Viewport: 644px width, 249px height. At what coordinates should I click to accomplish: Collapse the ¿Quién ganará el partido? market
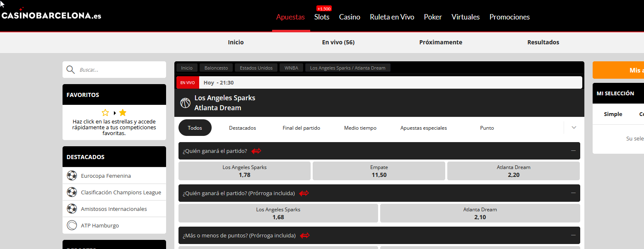pos(574,151)
